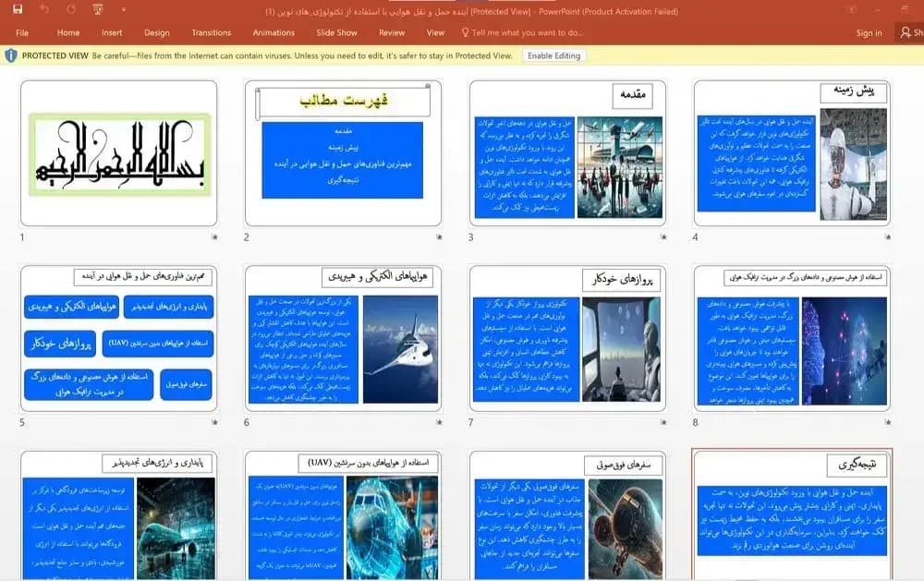Select the highlighted last slide thumbnail
The width and height of the screenshot is (924, 581).
(792, 514)
